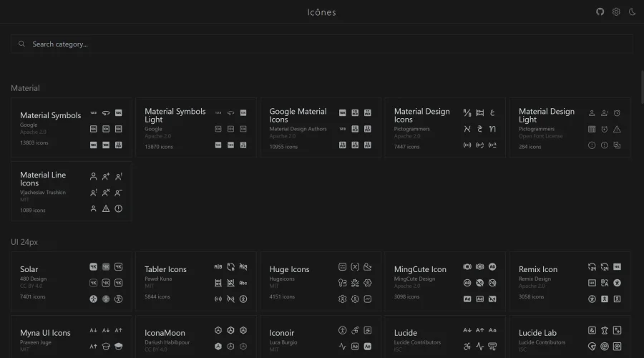Image resolution: width=644 pixels, height=358 pixels.
Task: Open the Google Material Icons collection
Action: tap(321, 128)
